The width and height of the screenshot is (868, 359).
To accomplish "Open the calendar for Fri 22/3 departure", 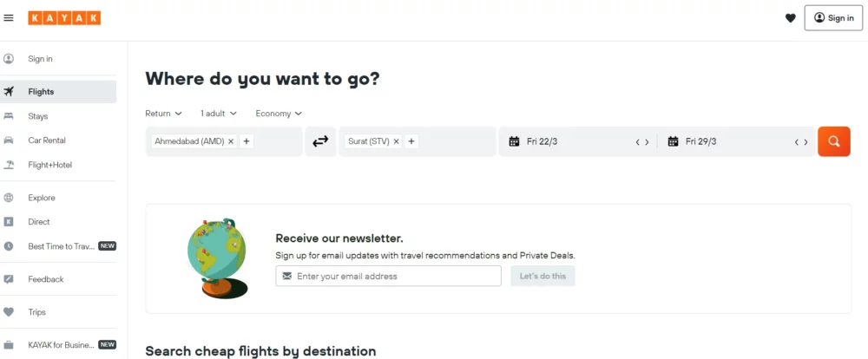I will tap(569, 141).
